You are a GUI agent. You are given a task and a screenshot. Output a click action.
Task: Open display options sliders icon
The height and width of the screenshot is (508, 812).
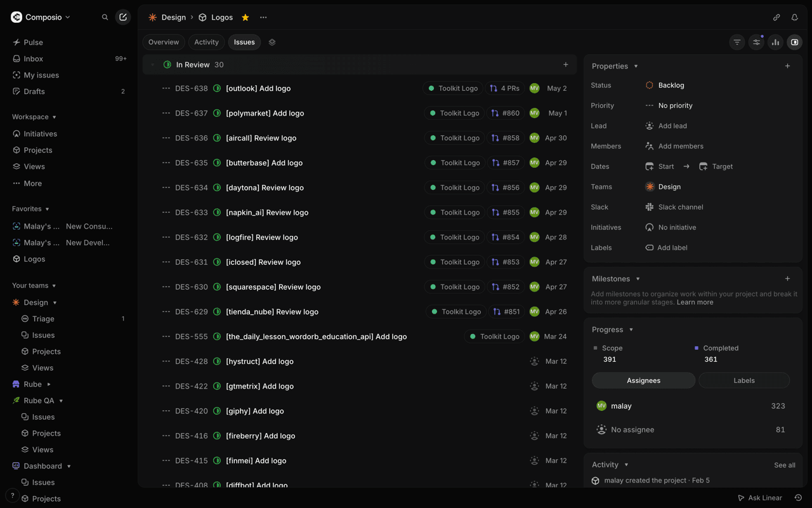click(756, 42)
